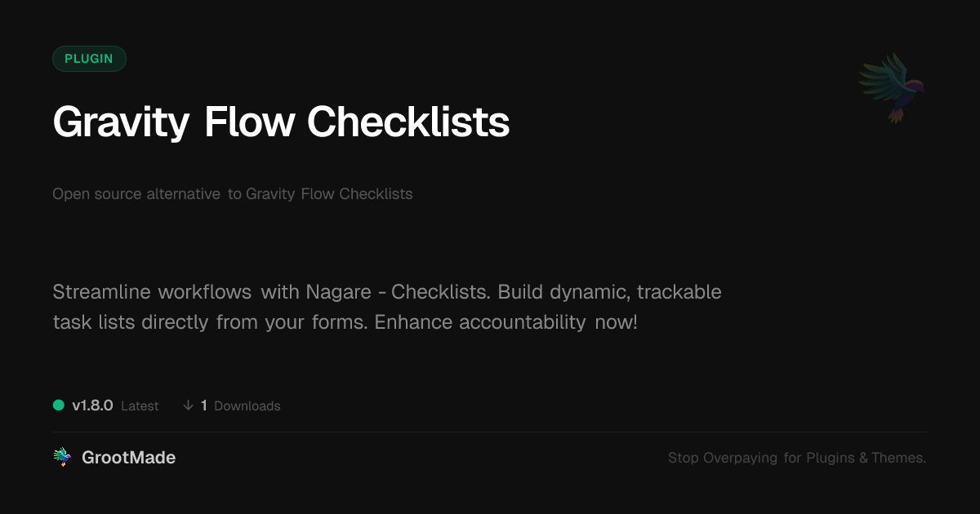Click the small GrootMade bird icon in footer
This screenshot has width=980, height=514.
(62, 458)
